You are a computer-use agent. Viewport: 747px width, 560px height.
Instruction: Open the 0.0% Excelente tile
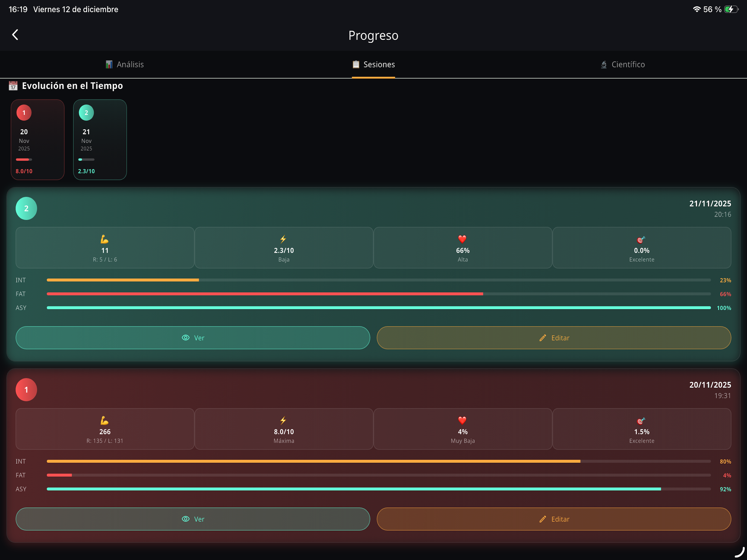(x=642, y=248)
